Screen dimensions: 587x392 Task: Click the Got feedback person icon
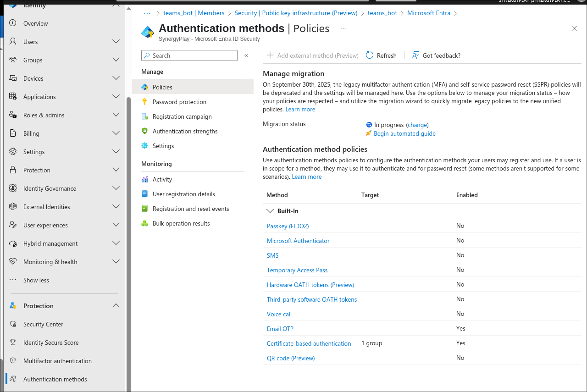415,55
